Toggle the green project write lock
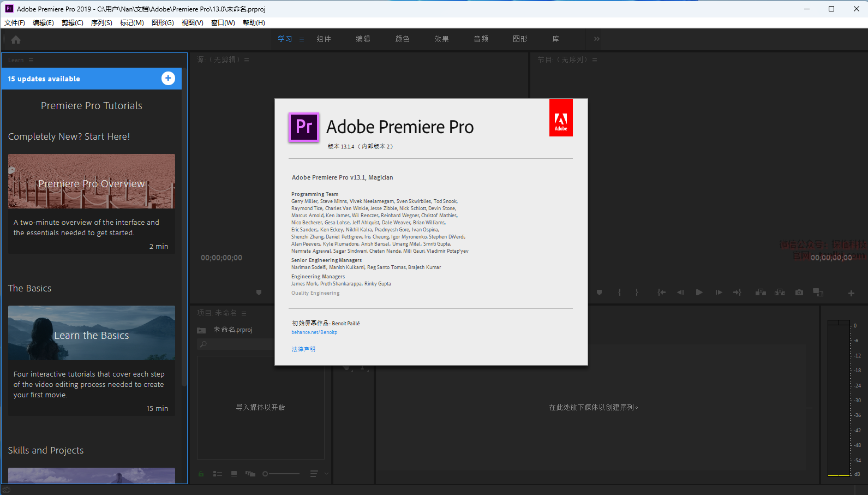Image resolution: width=868 pixels, height=495 pixels. click(x=201, y=474)
